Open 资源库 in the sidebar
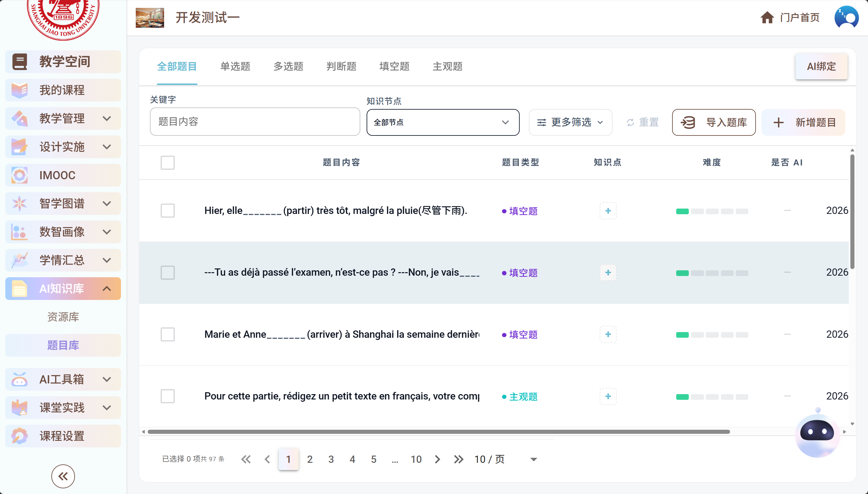Viewport: 868px width, 494px height. [63, 317]
